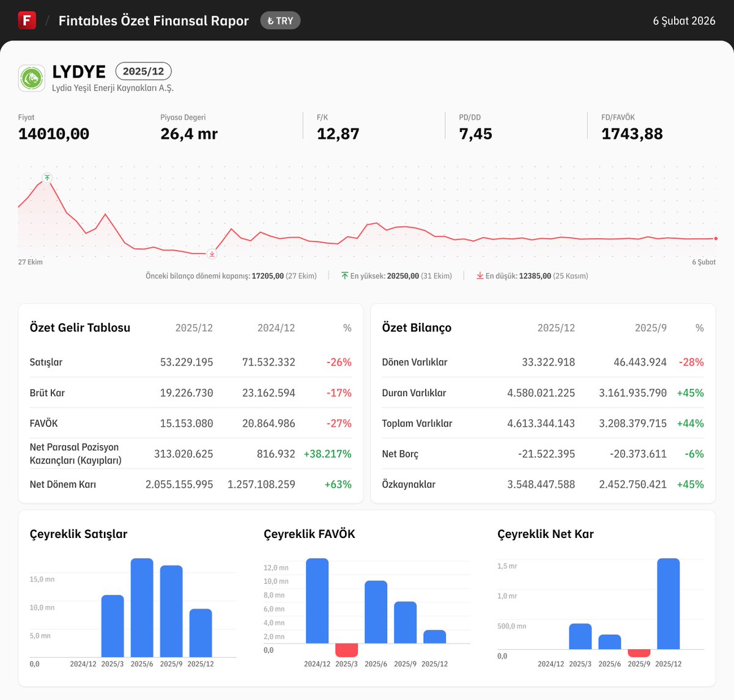The height and width of the screenshot is (700, 734).
Task: Click the previous period close 17205,00
Action: tap(268, 276)
